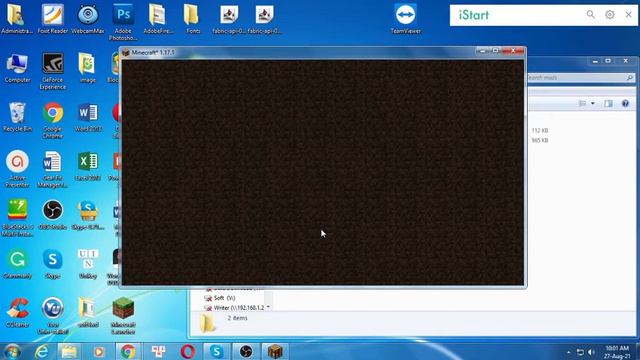Open OBS Studio desktop icon
Screen dimensions: 640x360
[52, 215]
